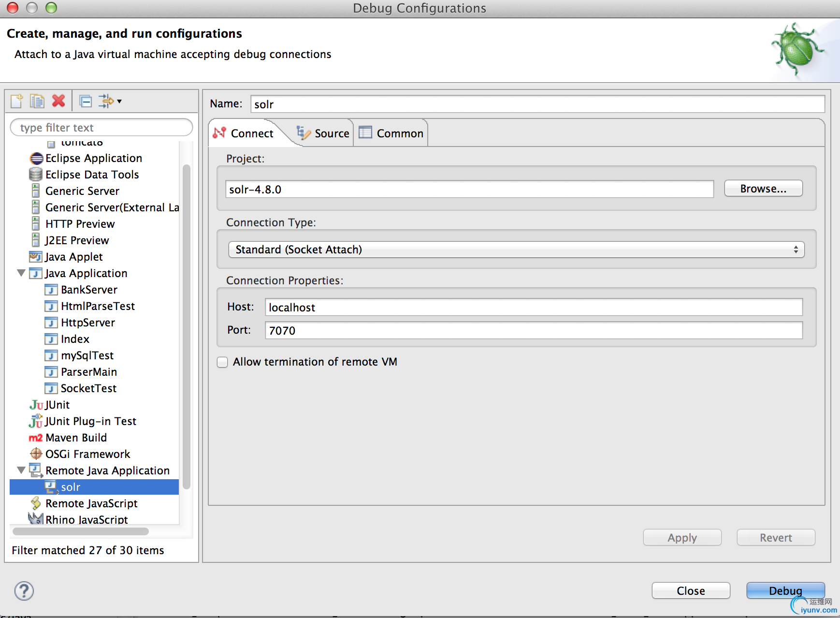Click the Revert button
This screenshot has height=618, width=840.
pos(776,538)
